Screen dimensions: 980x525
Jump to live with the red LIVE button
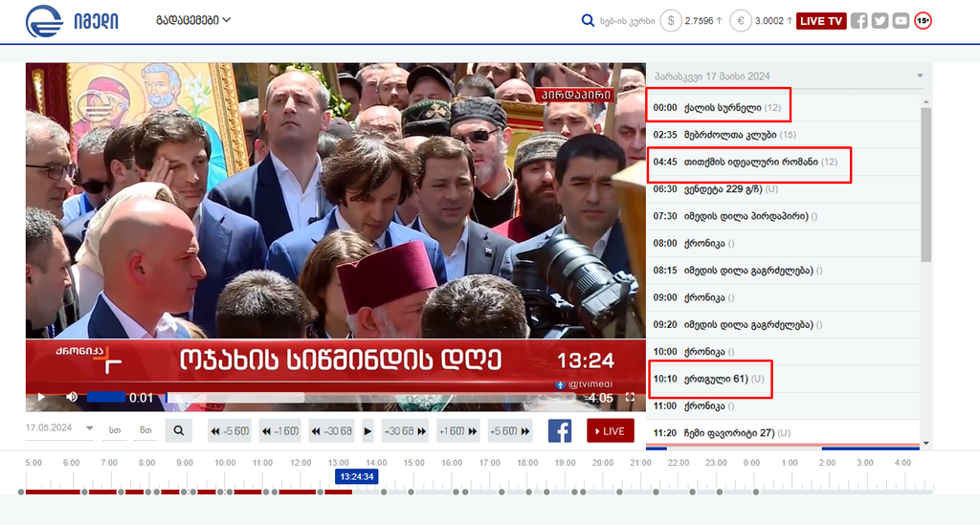610,430
